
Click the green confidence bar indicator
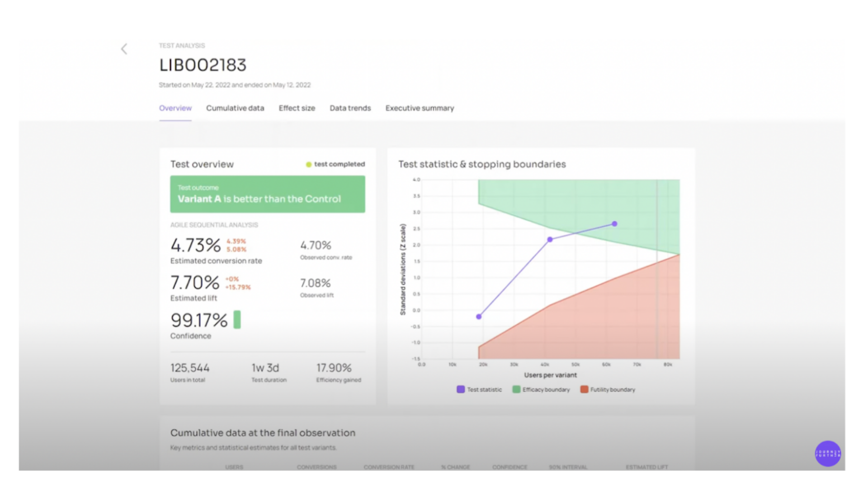coord(237,319)
